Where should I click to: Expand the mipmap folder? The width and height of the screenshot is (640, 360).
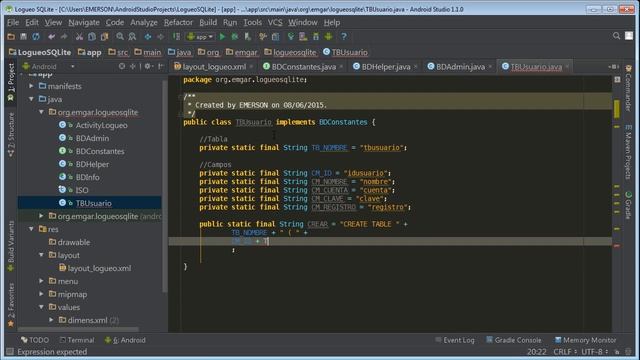(42, 294)
